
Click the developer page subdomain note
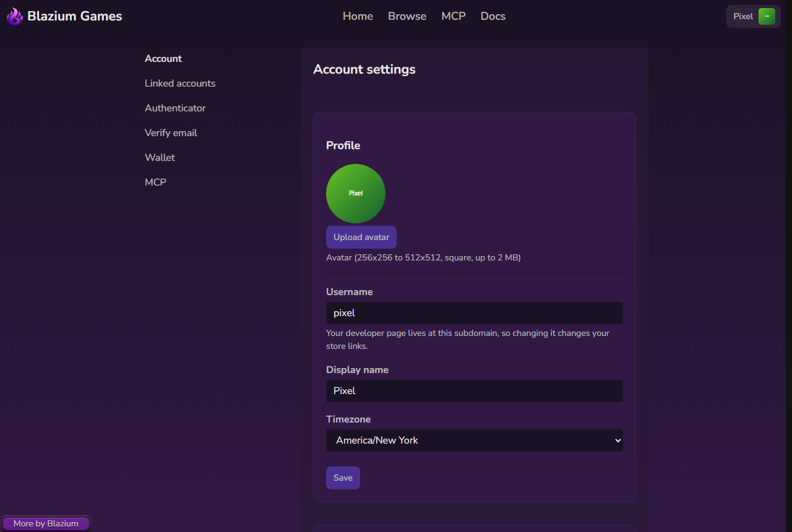[x=468, y=340]
